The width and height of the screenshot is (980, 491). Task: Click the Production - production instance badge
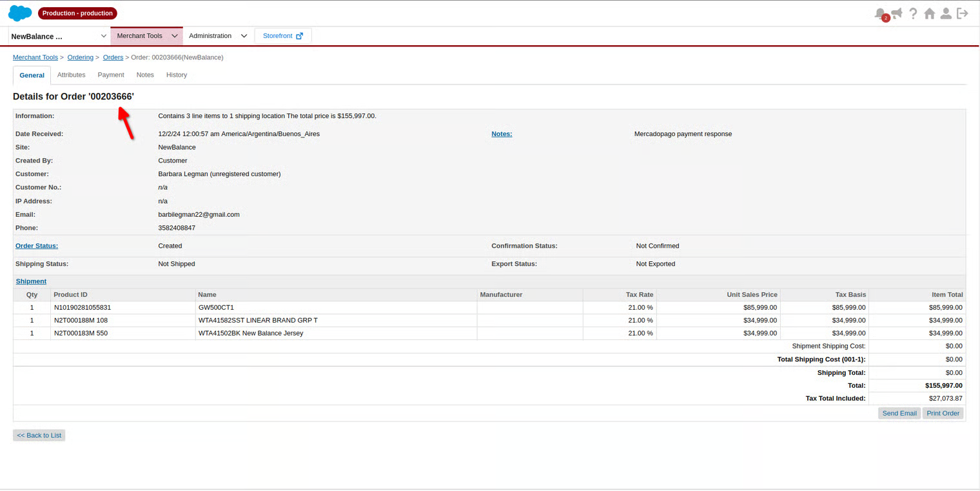77,13
